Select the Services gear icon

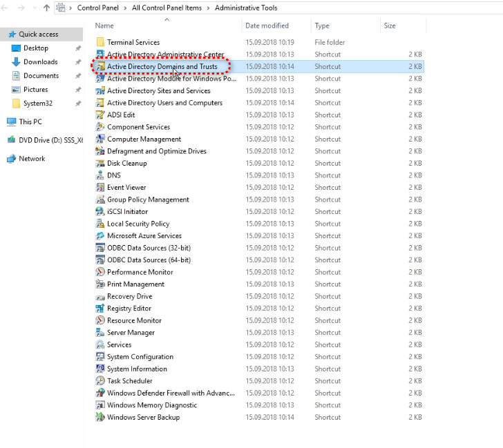pos(100,344)
